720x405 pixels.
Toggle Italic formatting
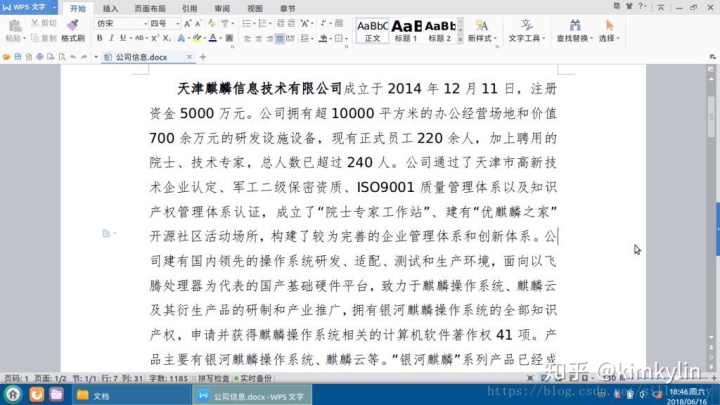coord(111,38)
